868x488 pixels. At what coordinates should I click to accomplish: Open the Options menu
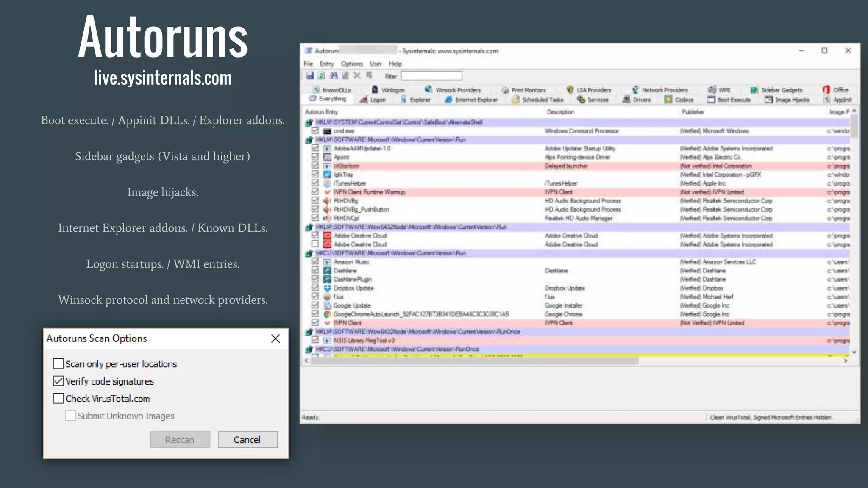click(351, 64)
